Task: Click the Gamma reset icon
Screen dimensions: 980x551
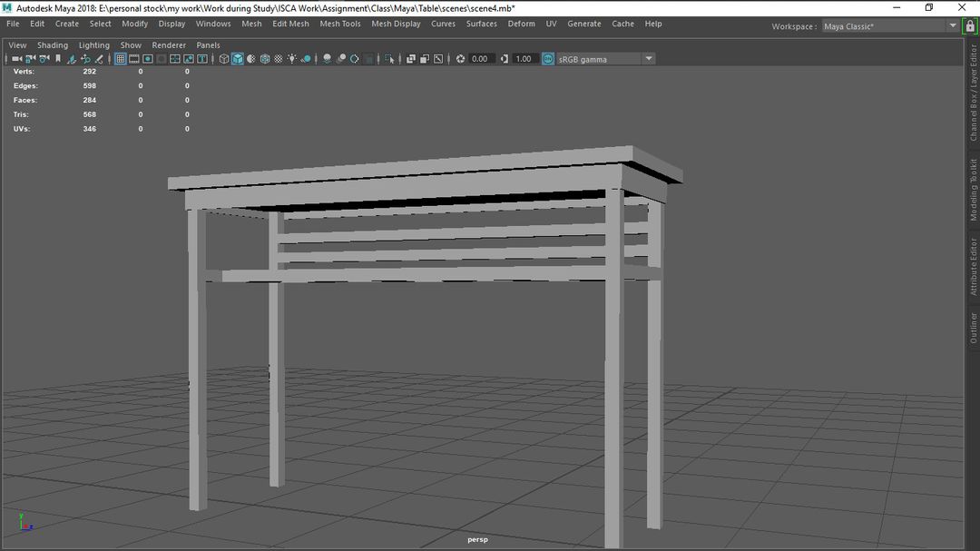Action: click(x=505, y=59)
